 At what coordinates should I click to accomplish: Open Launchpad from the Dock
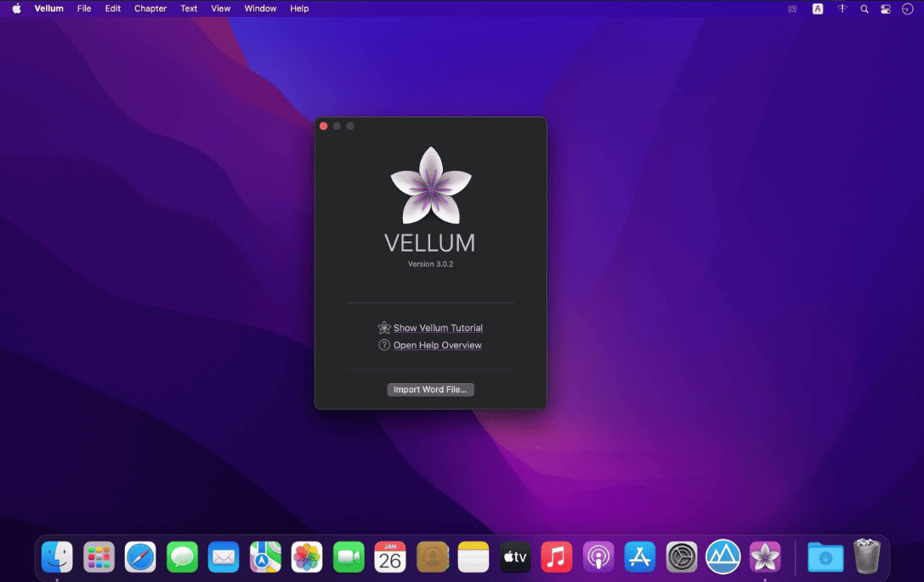click(x=99, y=557)
